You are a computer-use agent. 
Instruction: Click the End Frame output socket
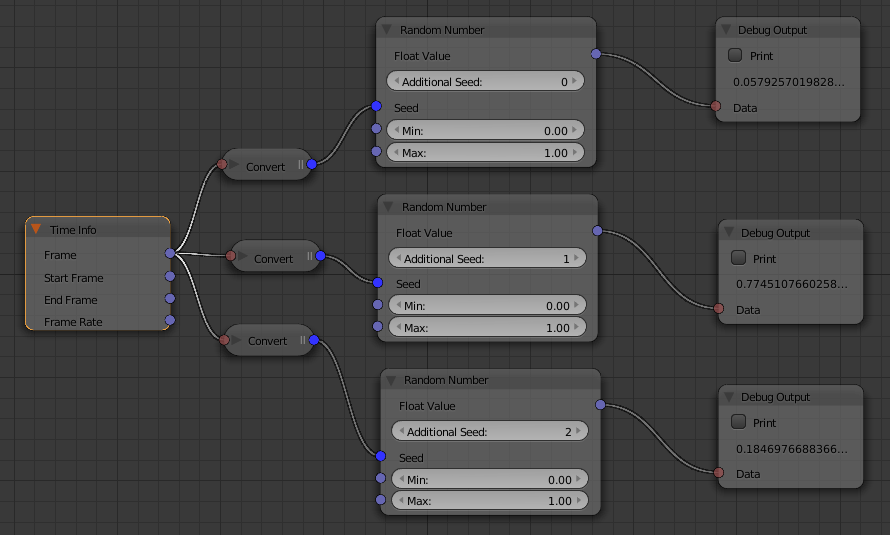170,298
